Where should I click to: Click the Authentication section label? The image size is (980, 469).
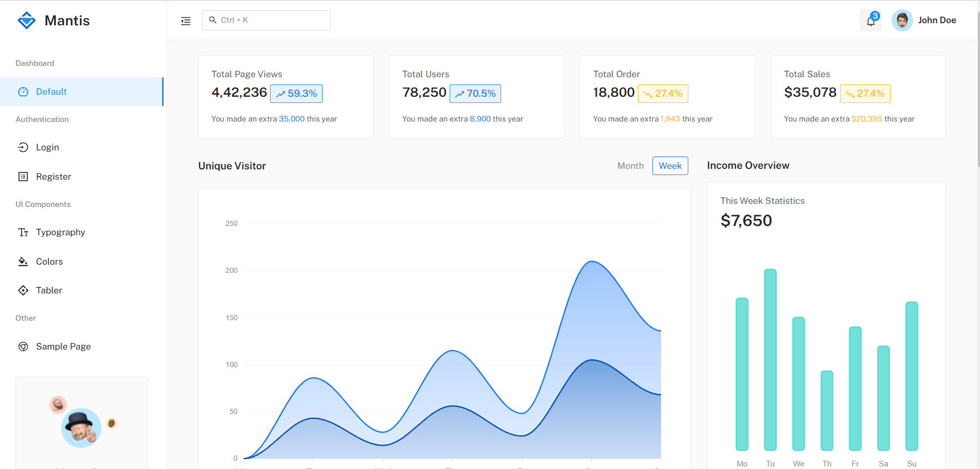point(42,119)
